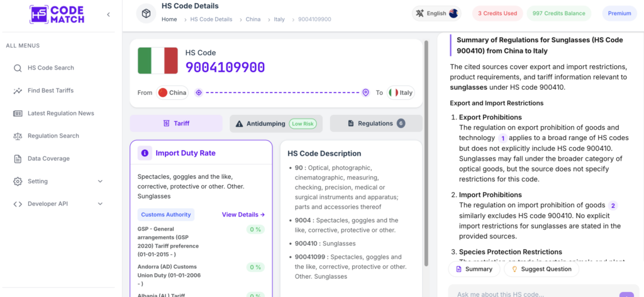This screenshot has height=297, width=644.
Task: Click the 3 Credits Used badge
Action: tap(497, 14)
